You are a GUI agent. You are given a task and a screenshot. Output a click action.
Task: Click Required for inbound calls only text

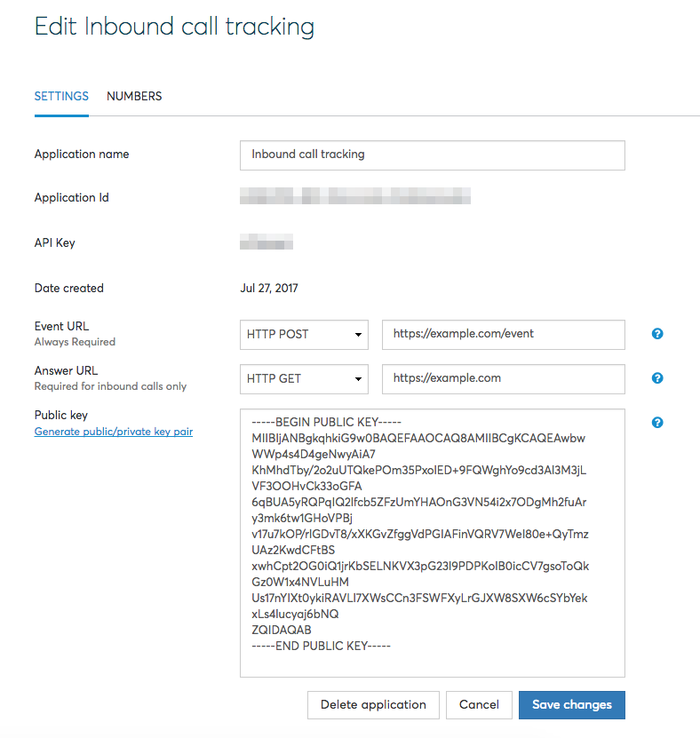pos(110,386)
